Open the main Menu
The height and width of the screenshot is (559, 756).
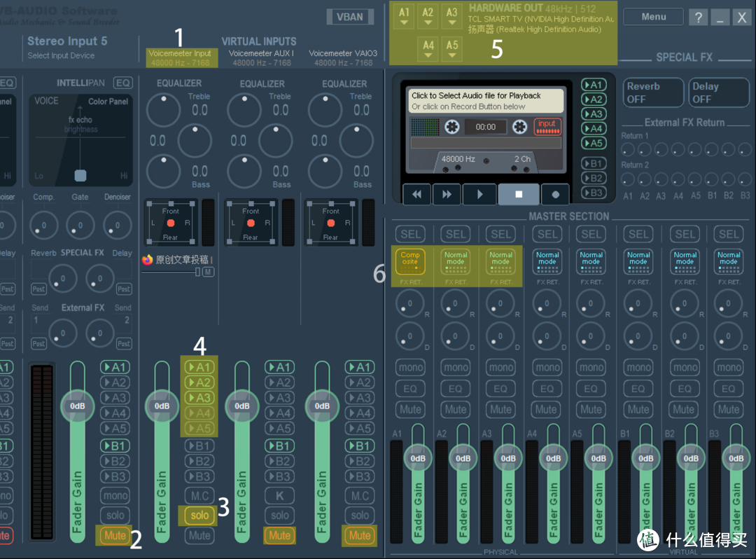(x=653, y=17)
